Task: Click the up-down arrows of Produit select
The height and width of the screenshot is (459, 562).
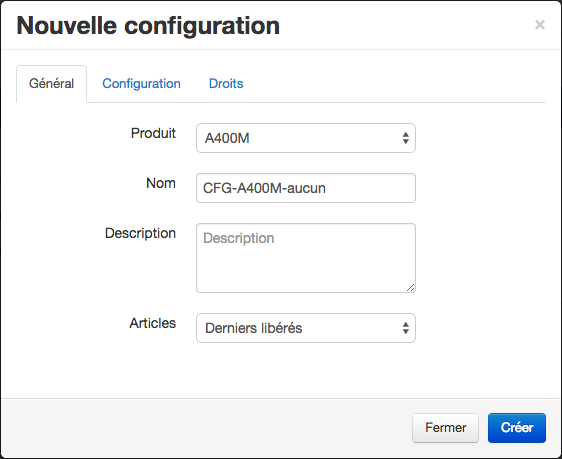Action: tap(405, 138)
